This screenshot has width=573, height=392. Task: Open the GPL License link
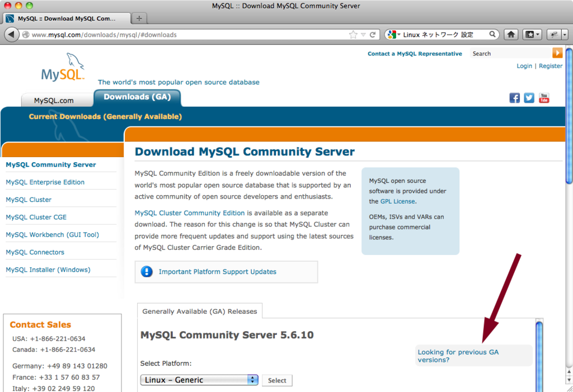tap(398, 201)
